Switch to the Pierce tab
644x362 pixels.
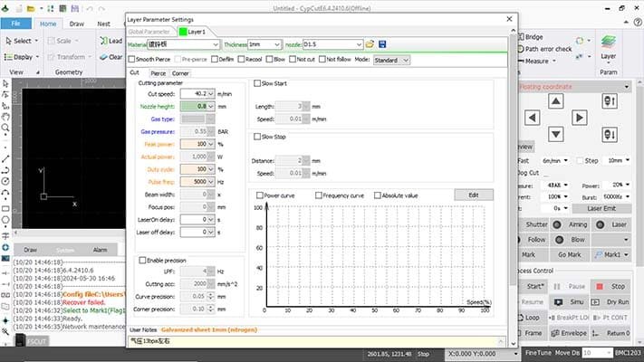click(159, 73)
